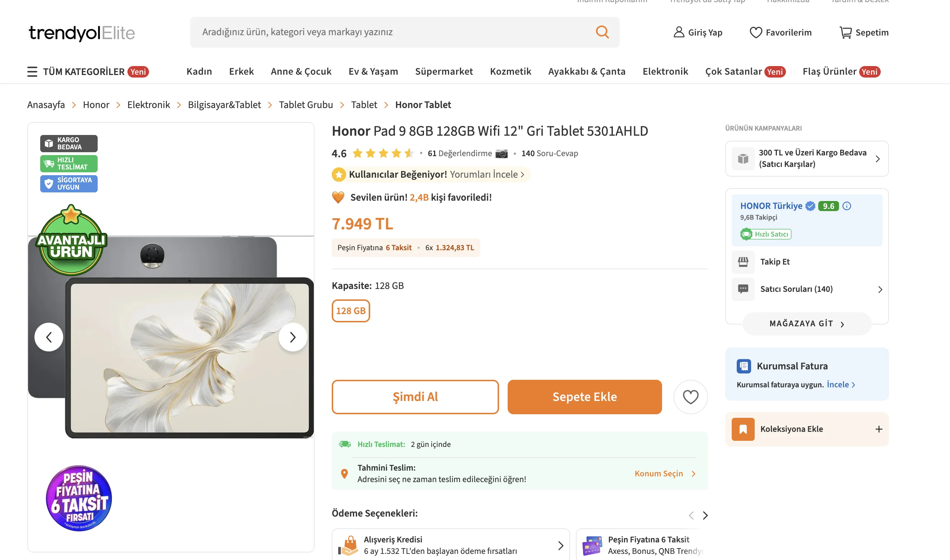Click the seller score info icon
The height and width of the screenshot is (560, 950).
pyautogui.click(x=847, y=206)
